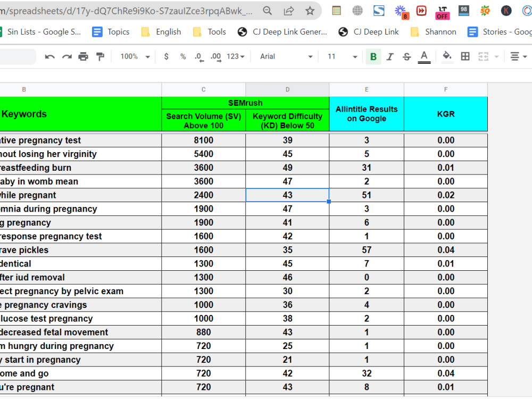The height and width of the screenshot is (399, 532).
Task: Toggle Bold formatting
Action: tap(373, 57)
